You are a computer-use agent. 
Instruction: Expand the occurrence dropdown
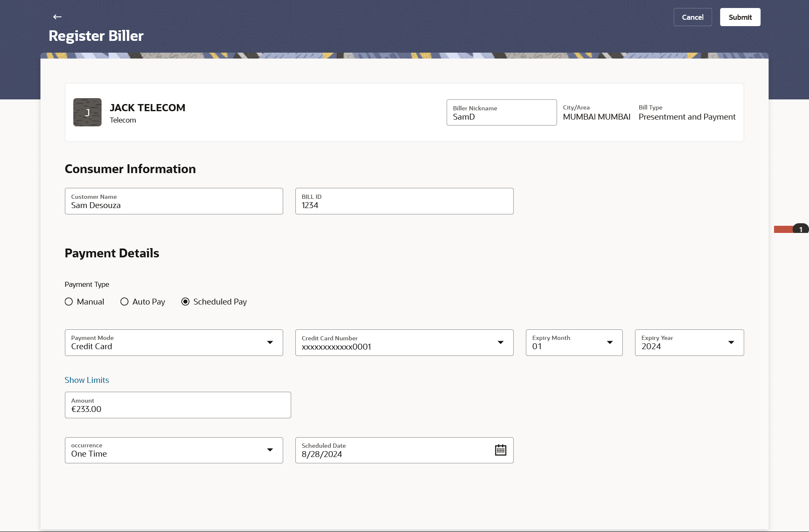[x=270, y=450]
